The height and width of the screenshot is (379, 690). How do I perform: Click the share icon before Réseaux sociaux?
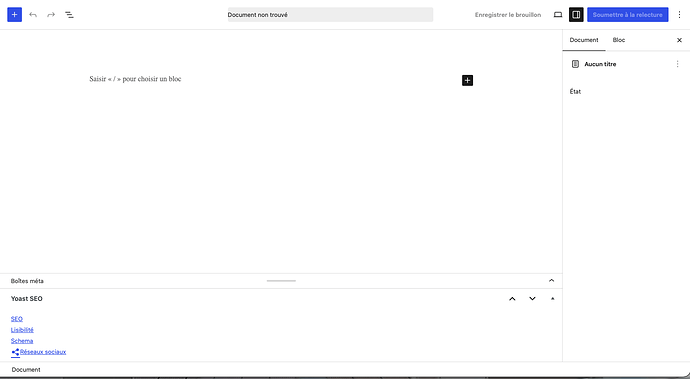(15, 352)
